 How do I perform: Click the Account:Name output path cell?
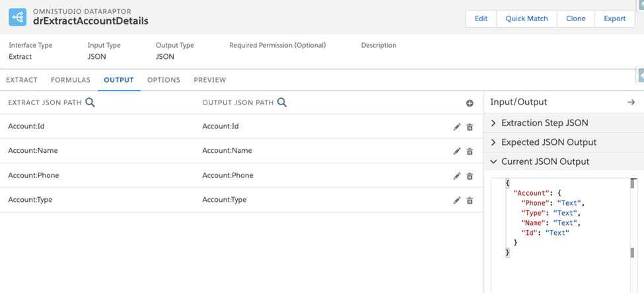tap(227, 151)
